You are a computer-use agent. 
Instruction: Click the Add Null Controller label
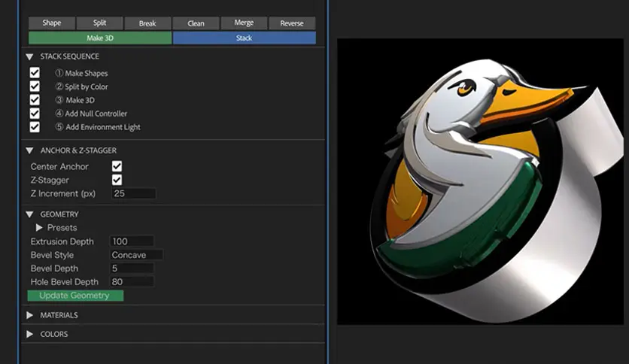[x=96, y=114]
